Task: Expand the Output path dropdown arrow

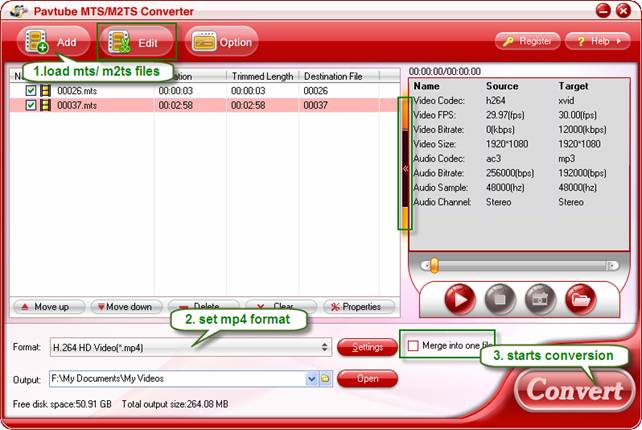Action: (311, 379)
